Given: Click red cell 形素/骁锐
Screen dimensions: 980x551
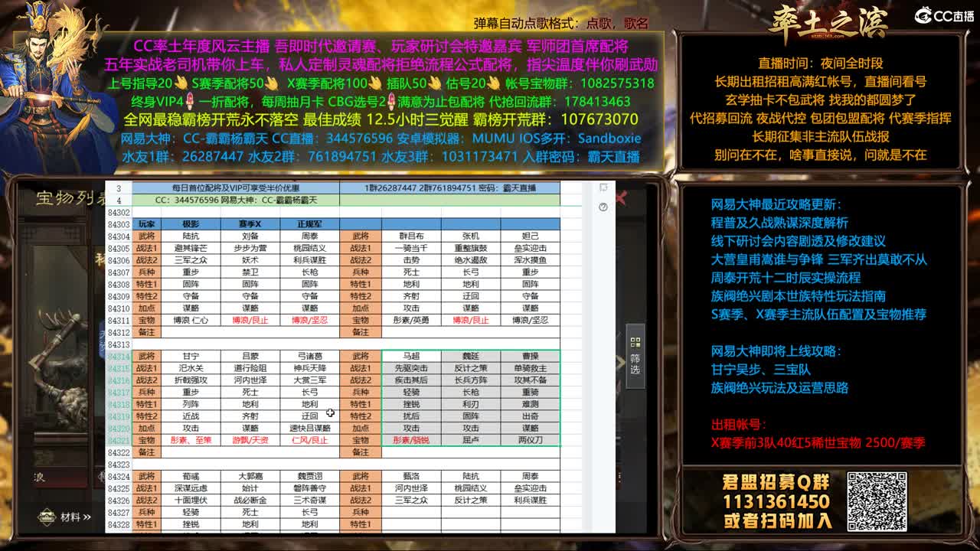Looking at the screenshot, I should point(411,441).
